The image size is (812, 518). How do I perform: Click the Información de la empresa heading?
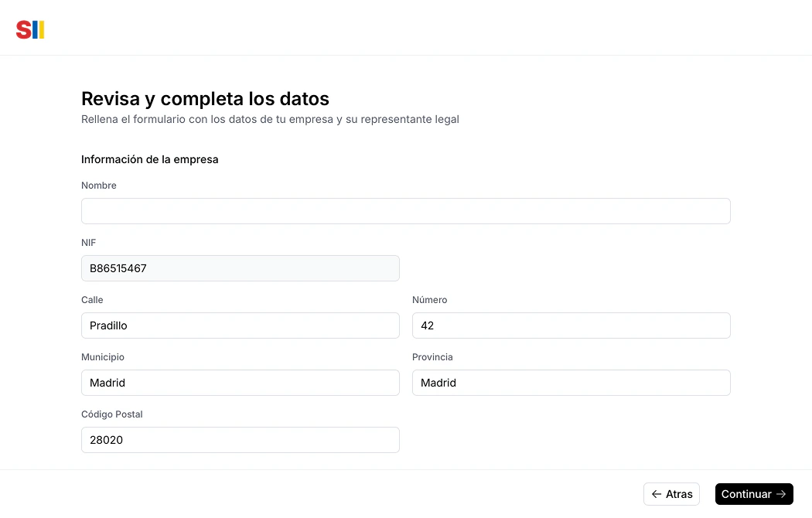tap(149, 159)
